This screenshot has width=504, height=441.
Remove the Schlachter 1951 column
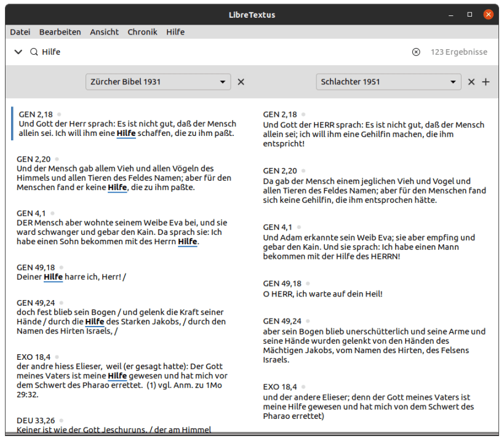pos(471,82)
